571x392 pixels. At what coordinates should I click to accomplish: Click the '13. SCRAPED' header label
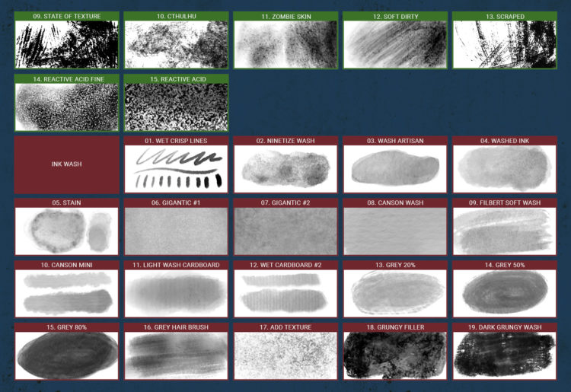(x=505, y=17)
